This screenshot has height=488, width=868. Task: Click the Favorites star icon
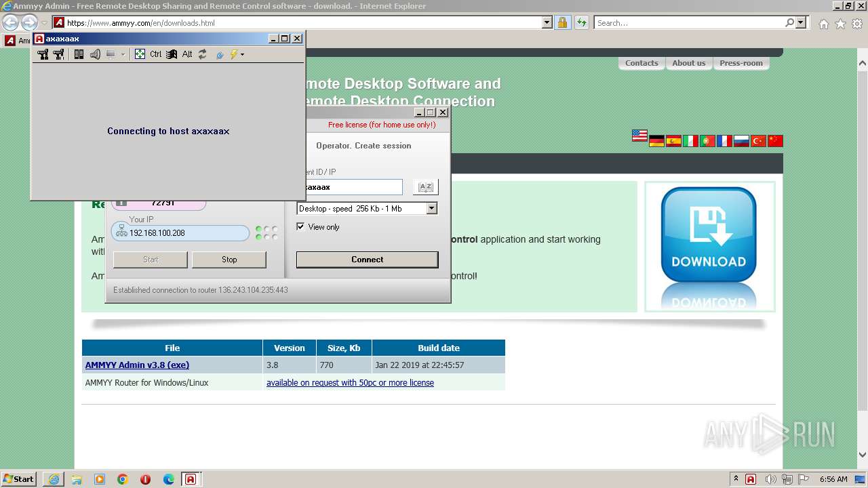tap(840, 24)
